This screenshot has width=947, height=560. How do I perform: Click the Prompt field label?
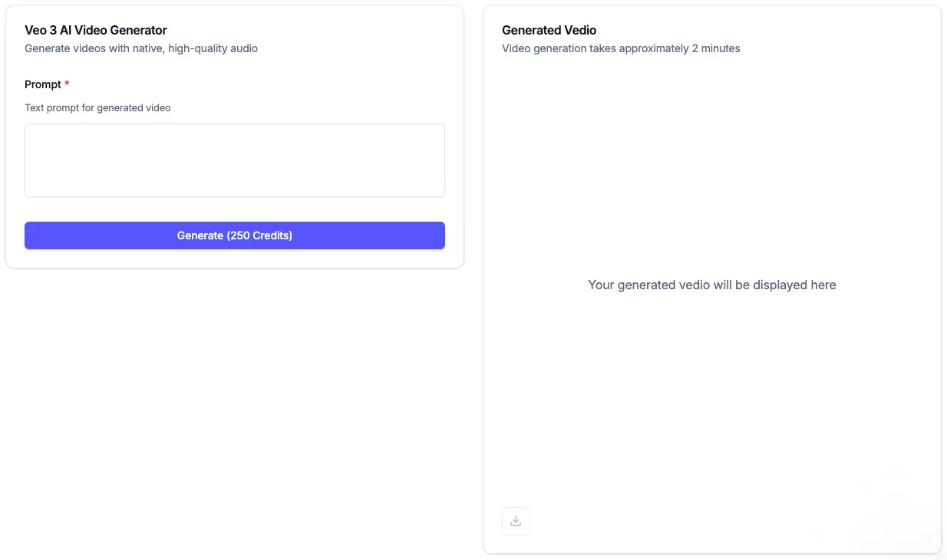tap(43, 84)
